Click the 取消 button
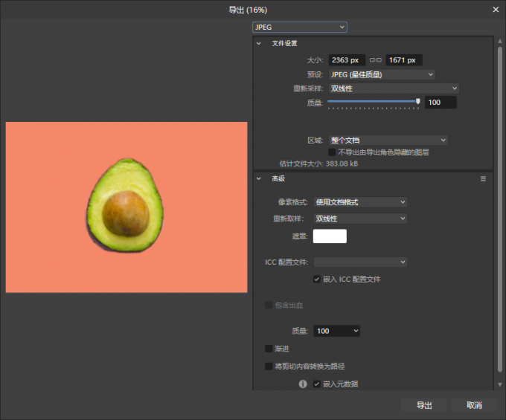This screenshot has height=420, width=506. tap(474, 405)
